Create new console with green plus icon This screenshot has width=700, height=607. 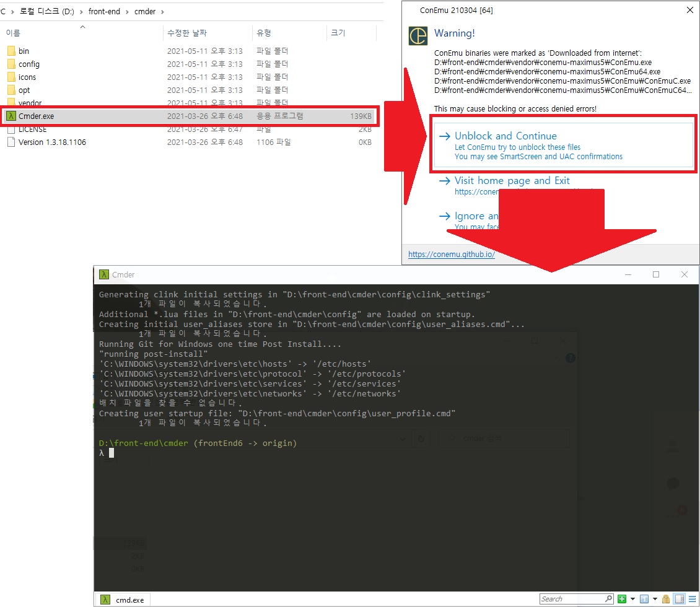(622, 599)
